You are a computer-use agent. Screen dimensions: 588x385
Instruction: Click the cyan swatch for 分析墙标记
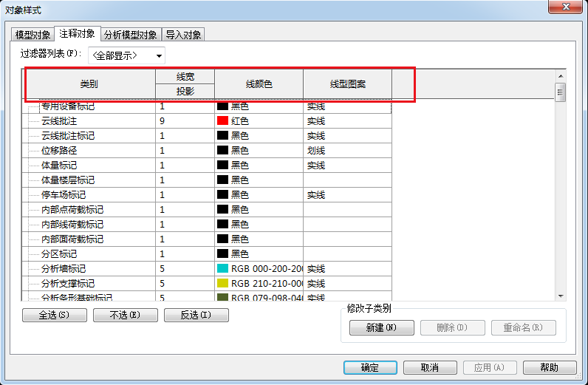pyautogui.click(x=223, y=269)
